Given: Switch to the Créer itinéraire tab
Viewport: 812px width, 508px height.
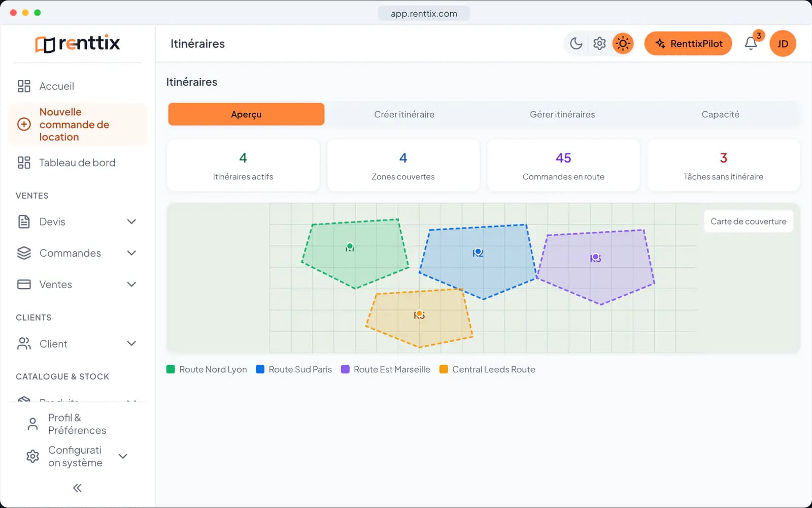Looking at the screenshot, I should click(x=404, y=114).
